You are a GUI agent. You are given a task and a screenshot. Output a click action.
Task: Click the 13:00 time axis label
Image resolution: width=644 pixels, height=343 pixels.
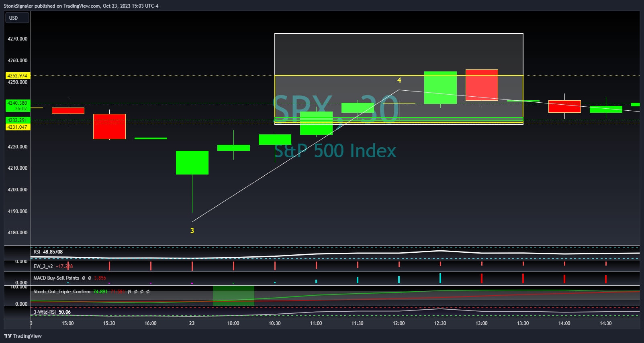point(482,323)
